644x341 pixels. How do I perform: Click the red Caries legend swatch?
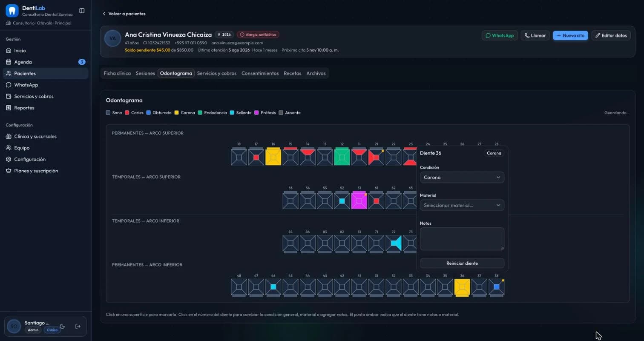[x=127, y=113]
